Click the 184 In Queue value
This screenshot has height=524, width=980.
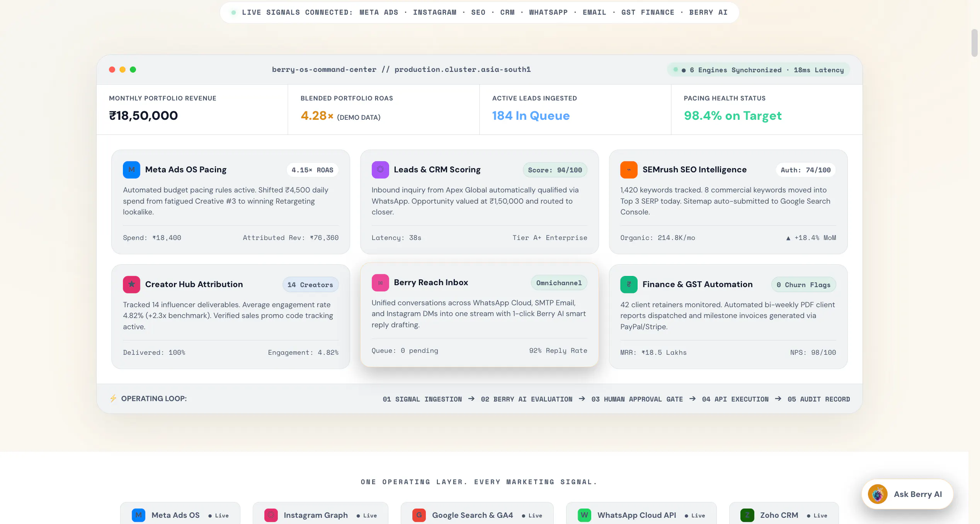point(531,116)
